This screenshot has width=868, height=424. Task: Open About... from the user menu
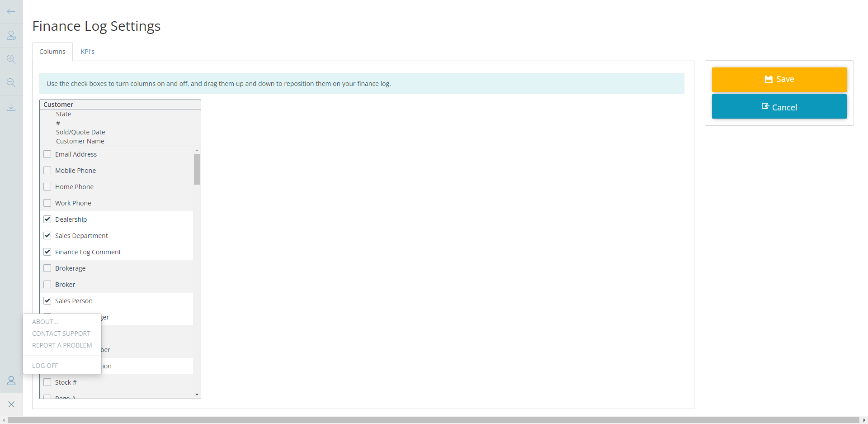45,322
